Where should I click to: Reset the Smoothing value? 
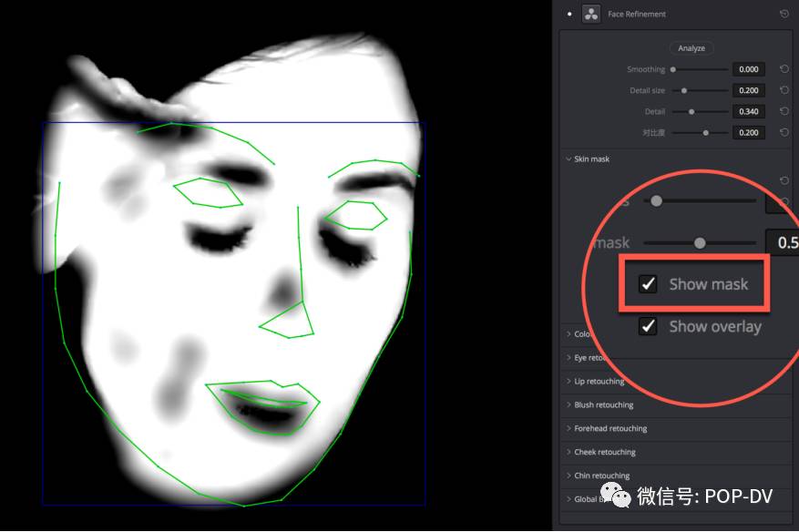pyautogui.click(x=784, y=69)
